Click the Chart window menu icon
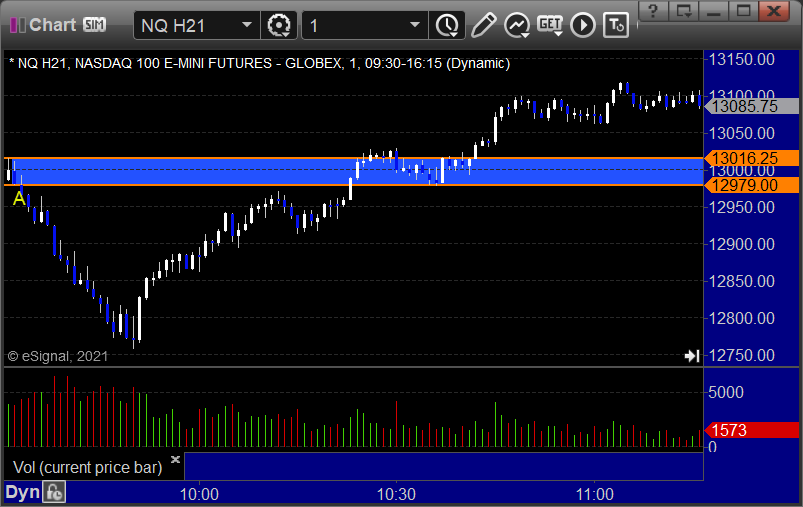803x507 pixels. tap(17, 25)
